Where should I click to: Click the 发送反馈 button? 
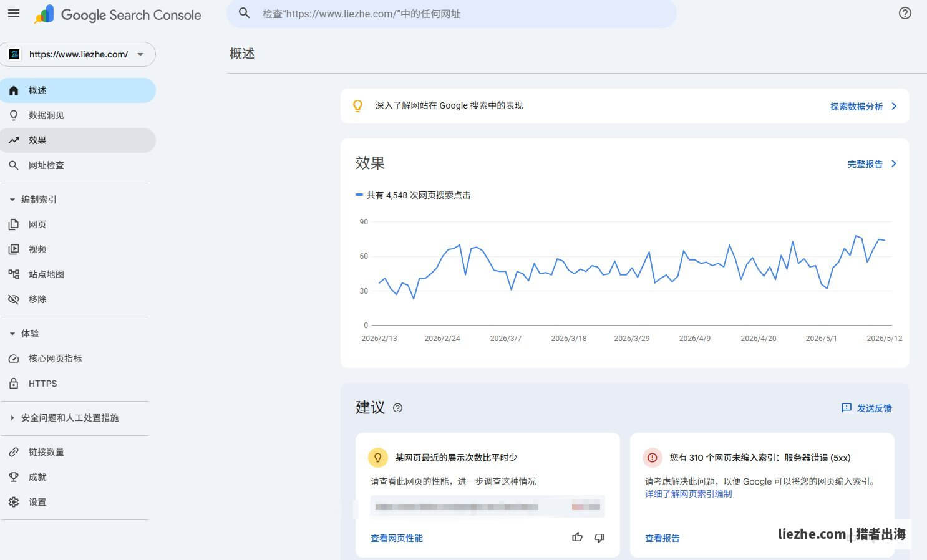[866, 408]
